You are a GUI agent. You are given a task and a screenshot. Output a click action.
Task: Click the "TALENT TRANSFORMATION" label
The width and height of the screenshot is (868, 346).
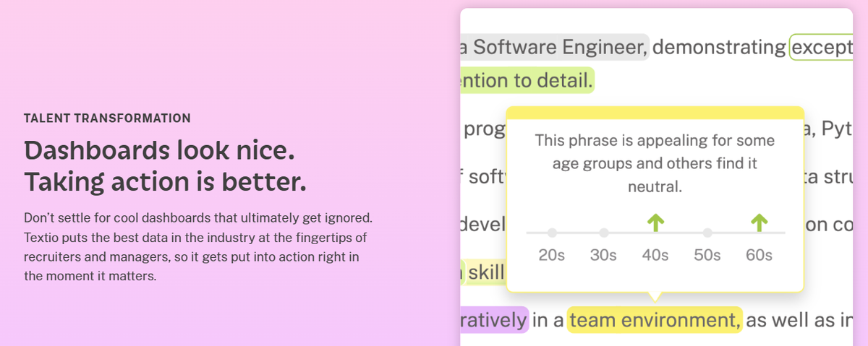coord(107,118)
